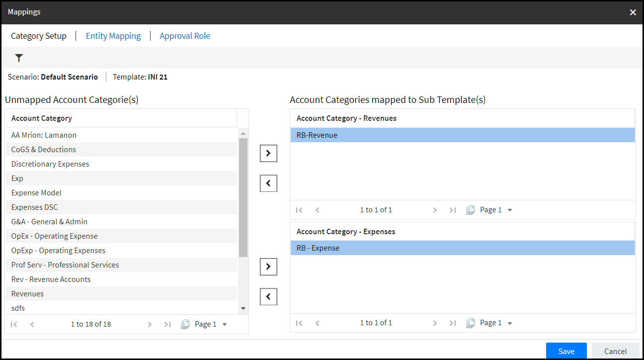Select G&A - General & Admin row
644x360 pixels.
point(121,222)
